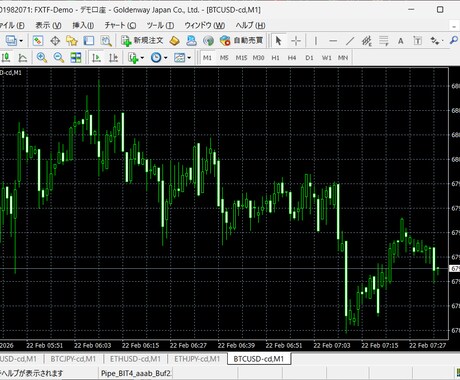Select the M30 timeframe
The height and width of the screenshot is (380, 460).
258,58
